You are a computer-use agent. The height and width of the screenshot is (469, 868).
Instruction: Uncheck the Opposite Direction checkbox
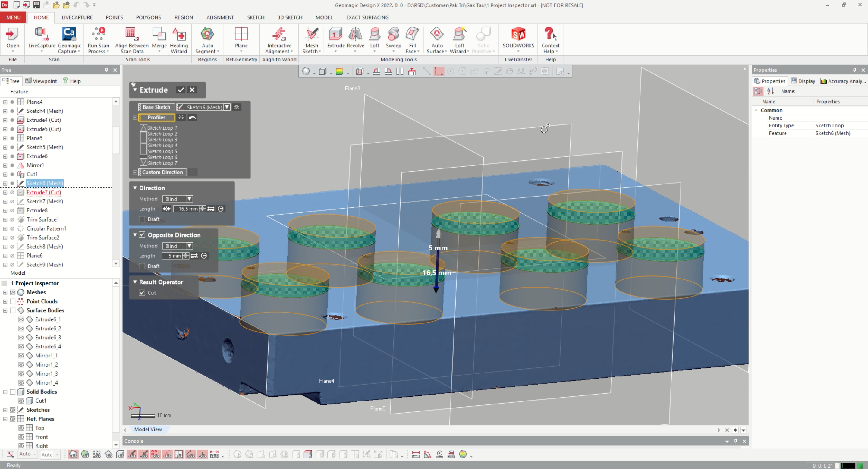[x=142, y=235]
